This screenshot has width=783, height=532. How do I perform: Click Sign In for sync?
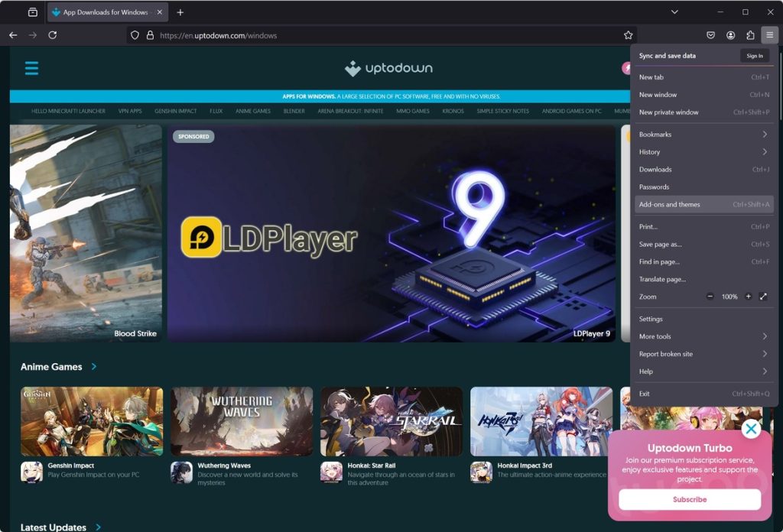(755, 56)
